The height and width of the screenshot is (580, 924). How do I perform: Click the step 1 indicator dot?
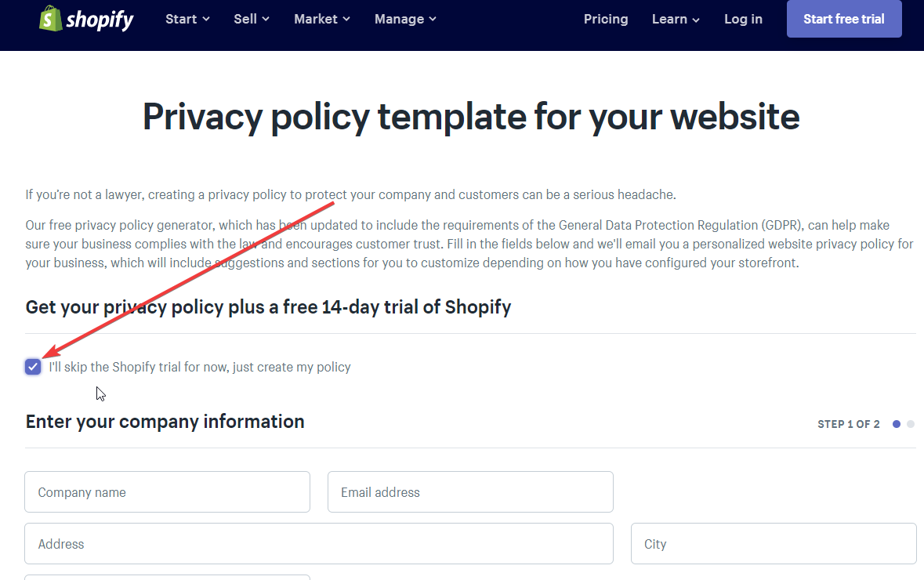tap(897, 424)
